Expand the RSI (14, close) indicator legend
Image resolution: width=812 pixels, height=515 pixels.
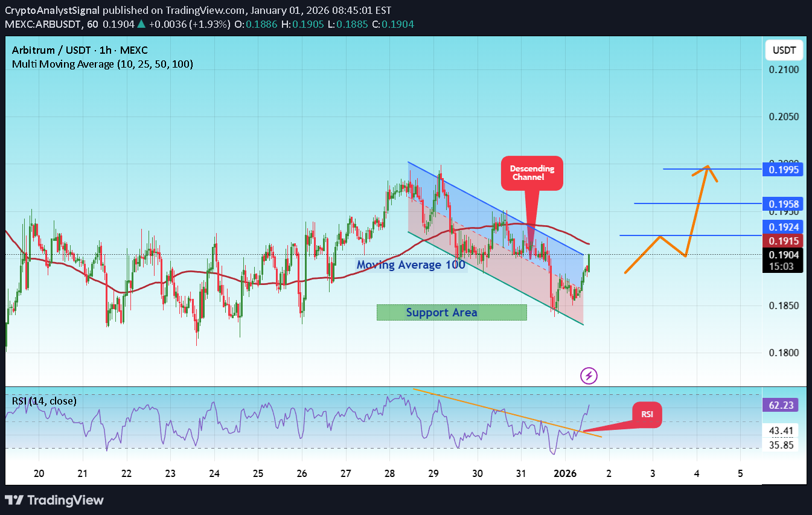43,401
